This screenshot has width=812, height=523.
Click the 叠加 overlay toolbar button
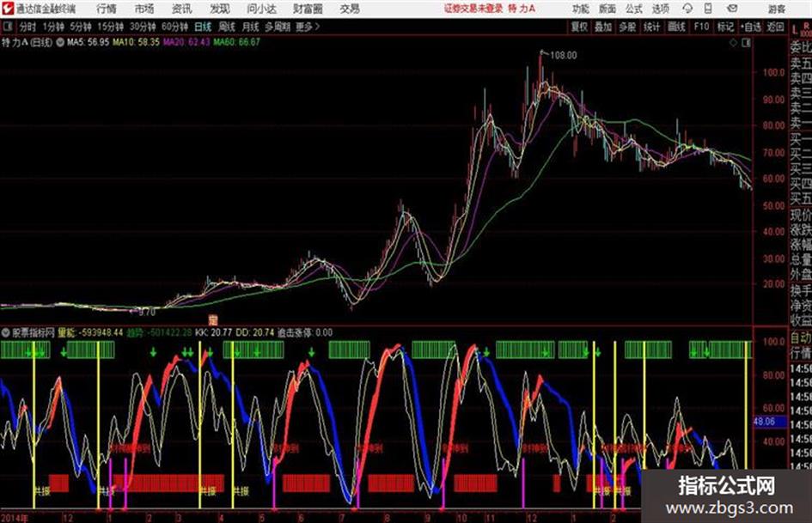click(603, 27)
